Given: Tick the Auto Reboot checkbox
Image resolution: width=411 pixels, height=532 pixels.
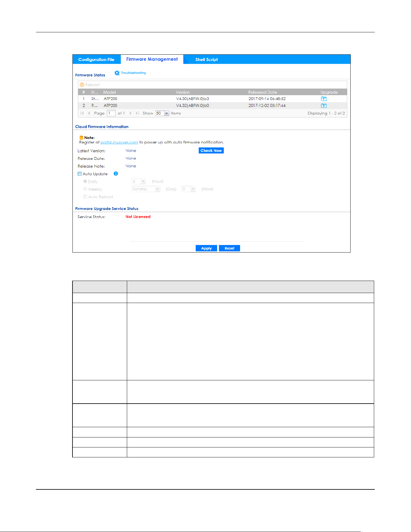Looking at the screenshot, I should click(85, 197).
